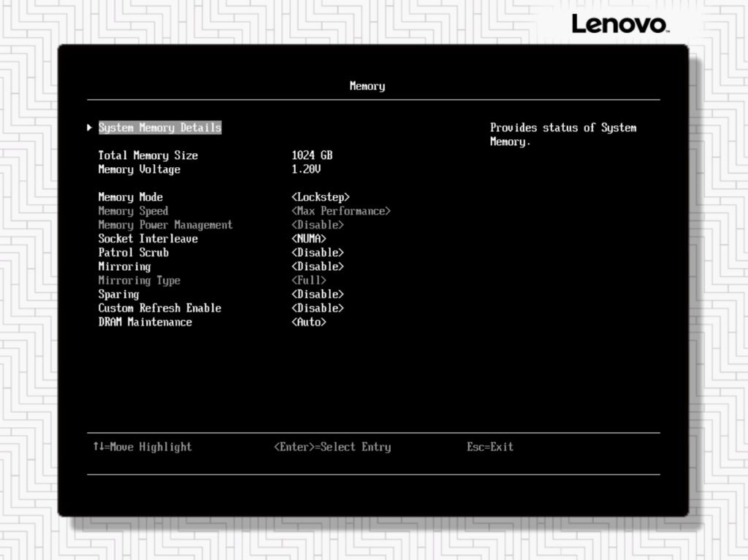
Task: Click the Esc=Exit hint
Action: (x=490, y=447)
